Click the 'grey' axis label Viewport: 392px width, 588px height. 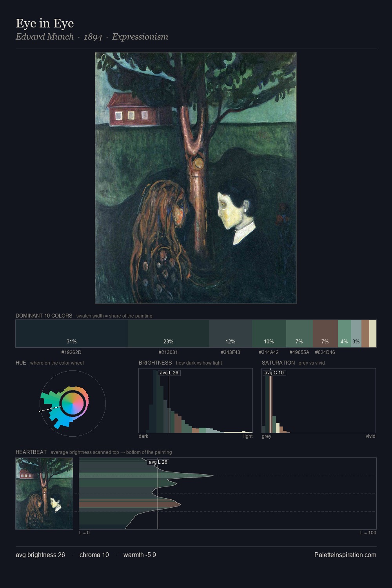[x=267, y=436]
